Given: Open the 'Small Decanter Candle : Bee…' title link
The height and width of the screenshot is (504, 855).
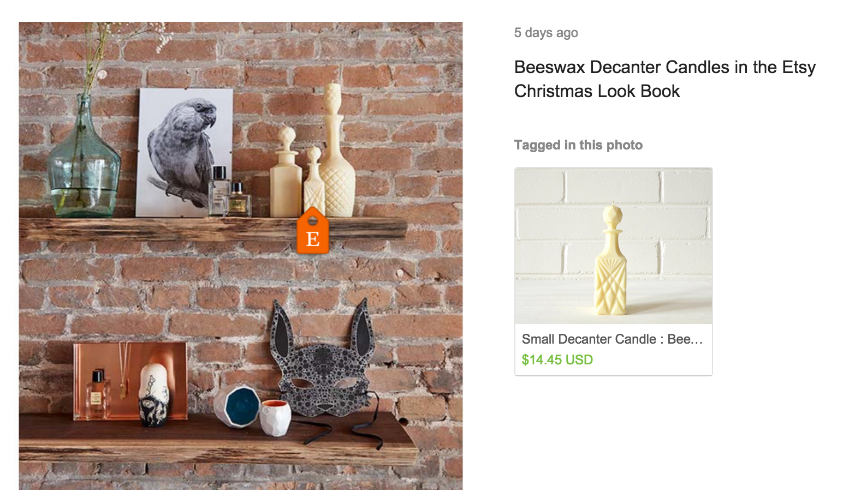Looking at the screenshot, I should (612, 339).
